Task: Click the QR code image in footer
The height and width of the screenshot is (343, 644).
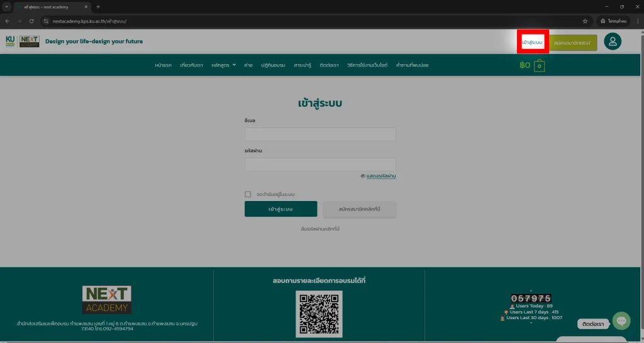Action: point(319,314)
